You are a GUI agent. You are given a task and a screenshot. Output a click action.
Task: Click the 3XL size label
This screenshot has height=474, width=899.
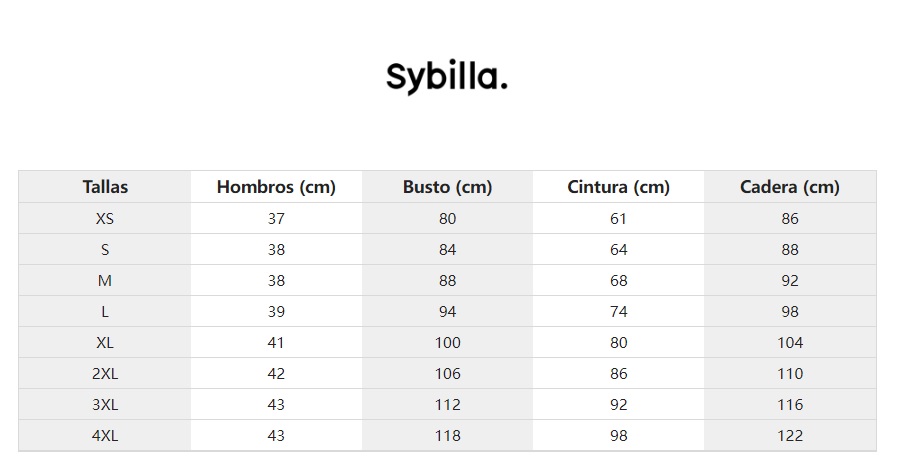pos(105,404)
